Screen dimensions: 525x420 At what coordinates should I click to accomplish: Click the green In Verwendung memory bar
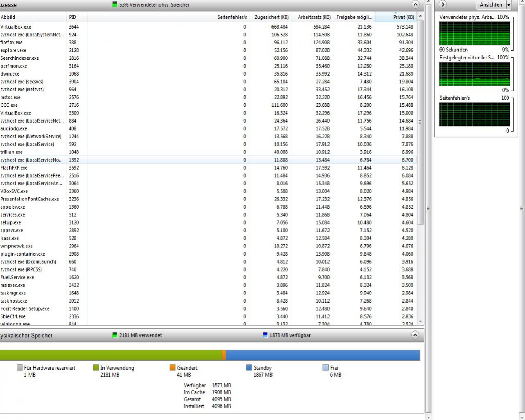point(110,355)
